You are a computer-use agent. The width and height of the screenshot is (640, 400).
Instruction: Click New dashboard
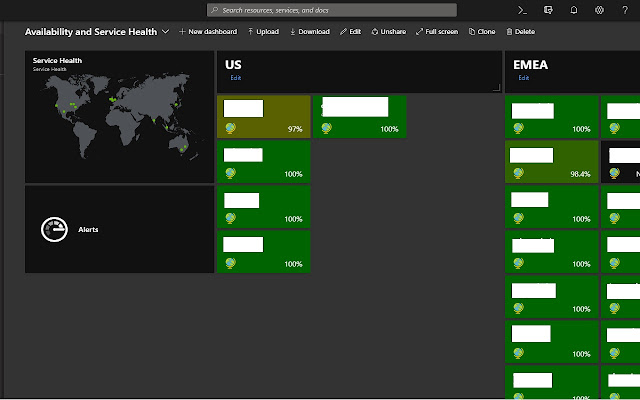[208, 32]
